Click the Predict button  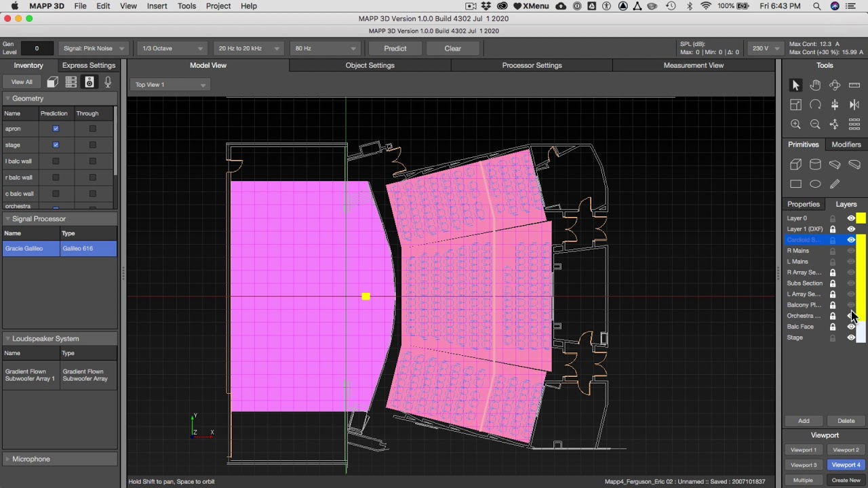pos(395,49)
